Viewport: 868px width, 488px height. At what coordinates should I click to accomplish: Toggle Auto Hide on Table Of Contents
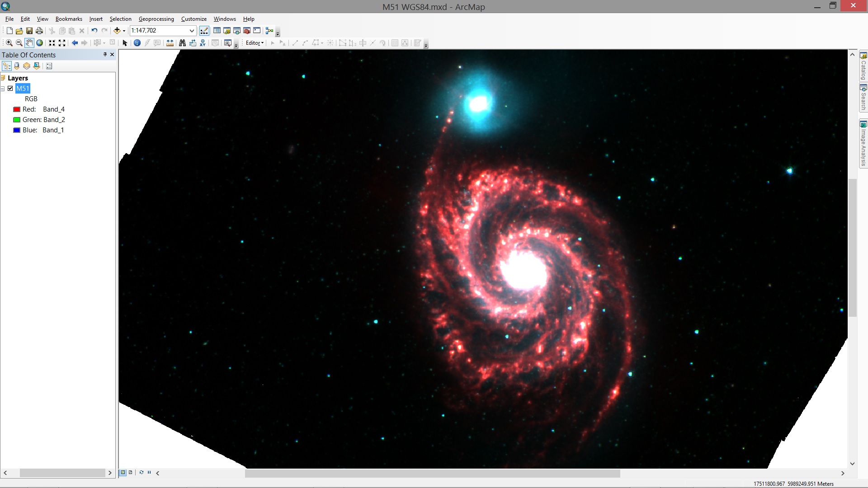coord(105,55)
